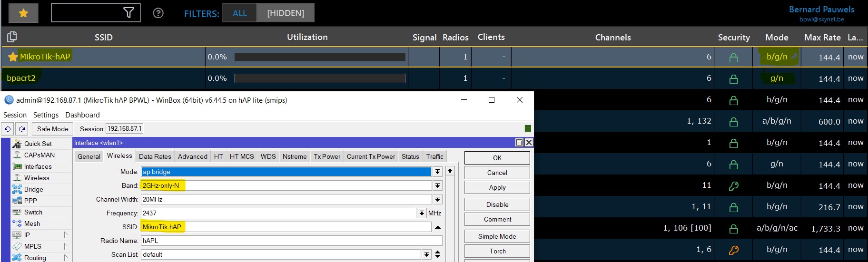Open Interfaces in WinBox sidebar
Image resolution: width=868 pixels, height=262 pixels.
pos(38,166)
